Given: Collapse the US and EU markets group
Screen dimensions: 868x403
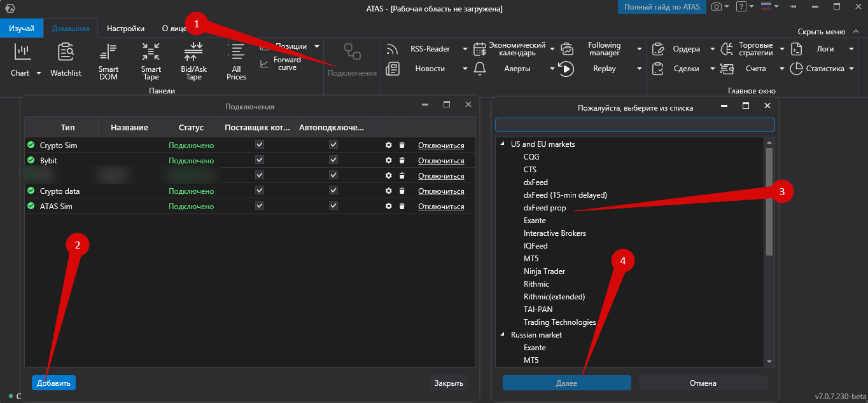Looking at the screenshot, I should click(x=502, y=144).
